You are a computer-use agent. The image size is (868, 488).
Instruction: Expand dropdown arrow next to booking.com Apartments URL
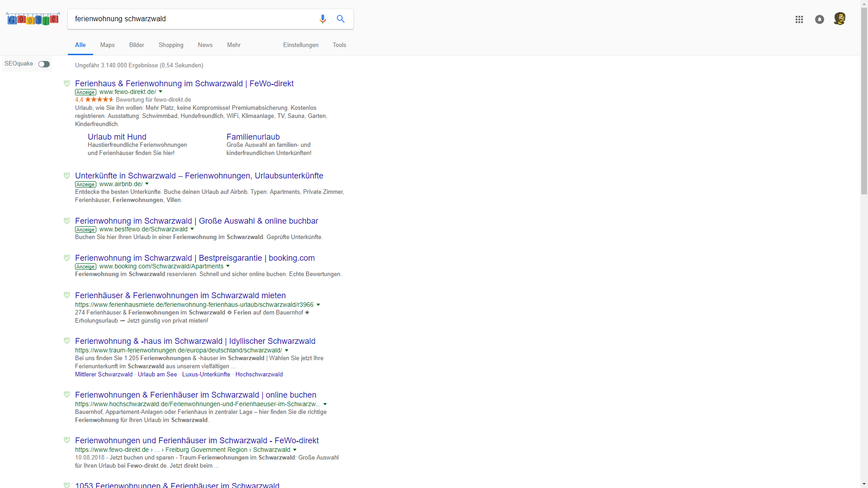coord(228,266)
